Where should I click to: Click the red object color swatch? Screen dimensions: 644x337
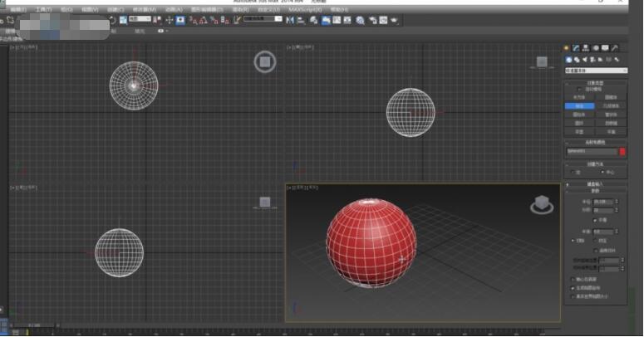tap(622, 152)
